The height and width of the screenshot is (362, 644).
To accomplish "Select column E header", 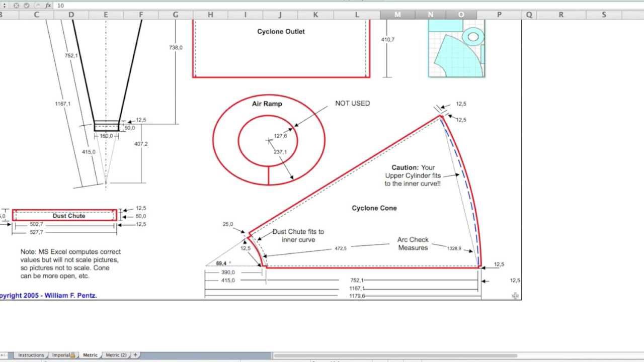I will [x=106, y=15].
